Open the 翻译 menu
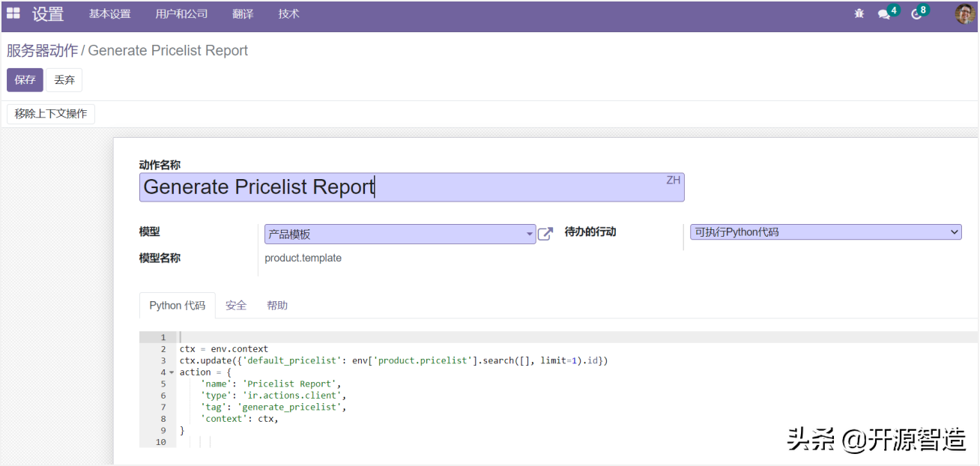 point(243,14)
